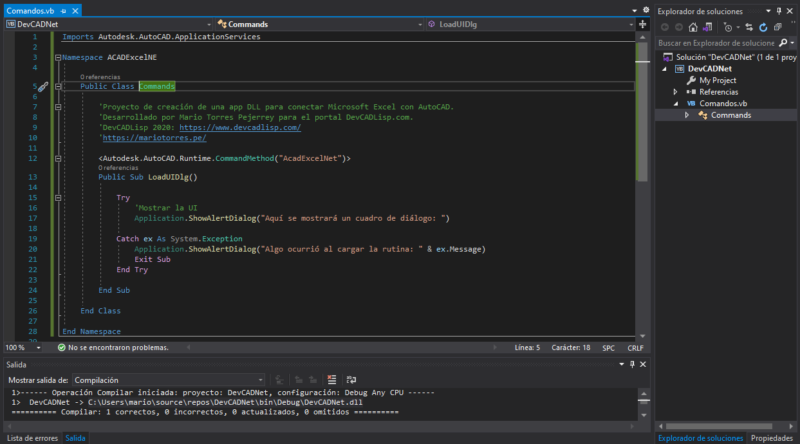Open the https://mariotorres.pe/ link
800x444 pixels.
tap(155, 138)
